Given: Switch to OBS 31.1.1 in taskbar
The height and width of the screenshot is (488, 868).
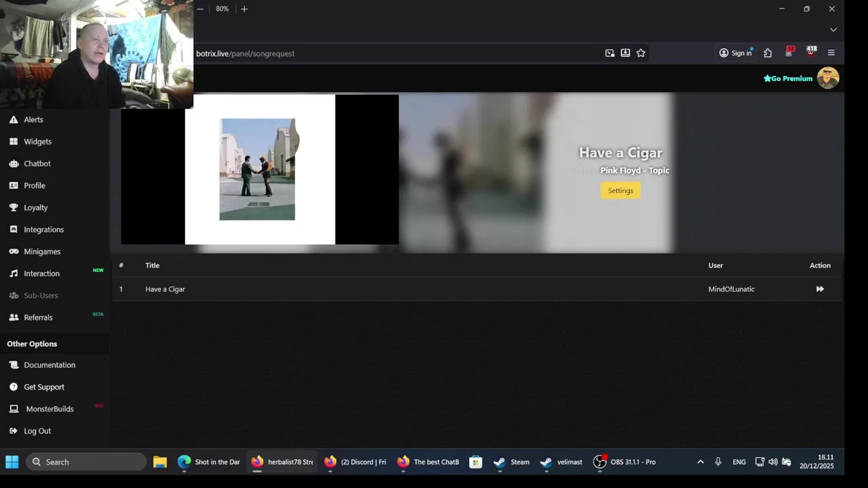Looking at the screenshot, I should [625, 462].
